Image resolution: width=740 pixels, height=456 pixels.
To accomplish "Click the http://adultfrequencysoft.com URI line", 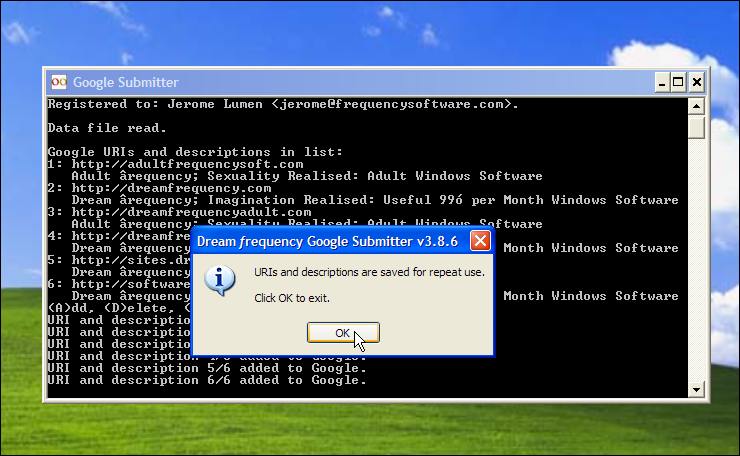I will [x=176, y=164].
